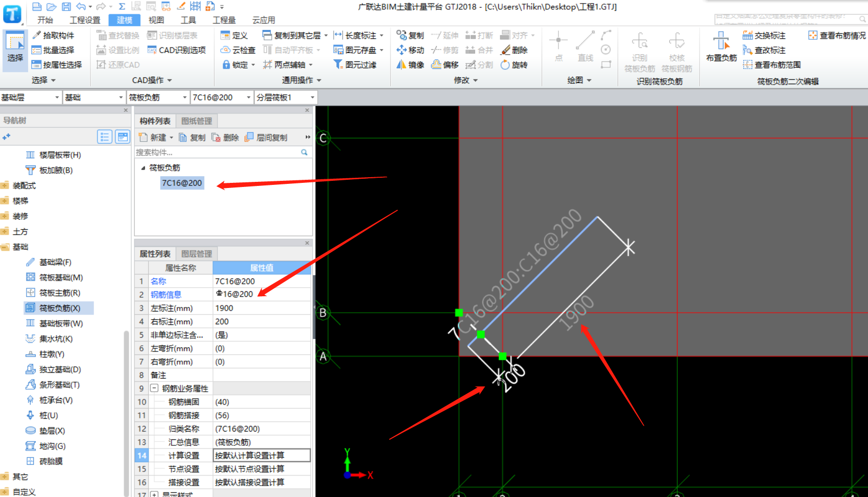This screenshot has width=868, height=497.
Task: Edit the 左标注 value 1900
Action: 262,308
